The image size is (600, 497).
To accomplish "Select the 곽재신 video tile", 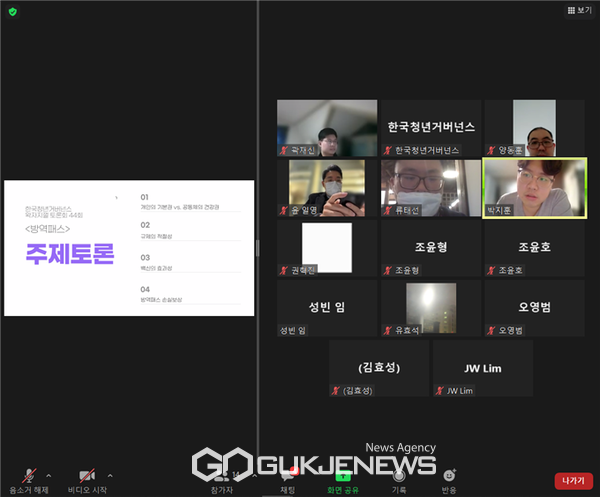I will [x=327, y=128].
